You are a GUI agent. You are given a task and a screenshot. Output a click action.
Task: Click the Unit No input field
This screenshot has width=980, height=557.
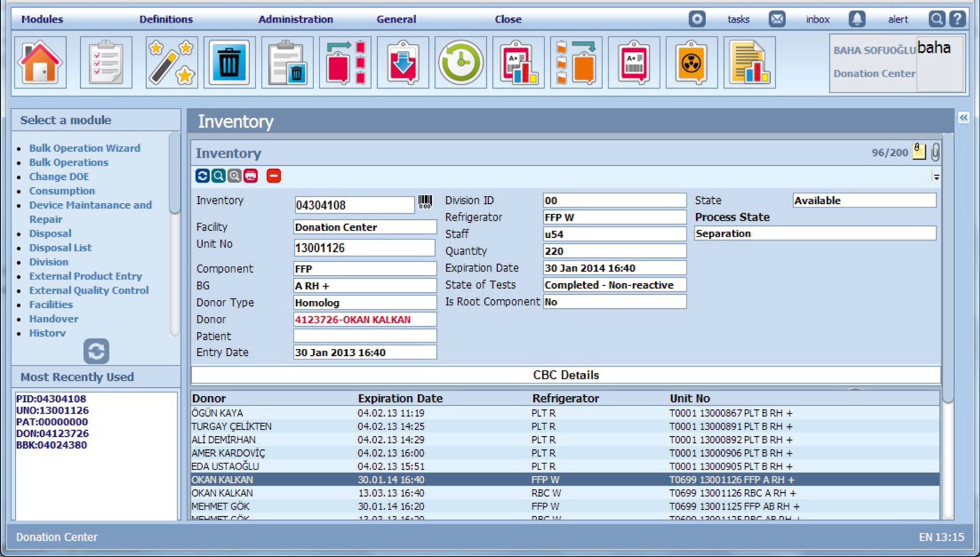click(x=364, y=248)
